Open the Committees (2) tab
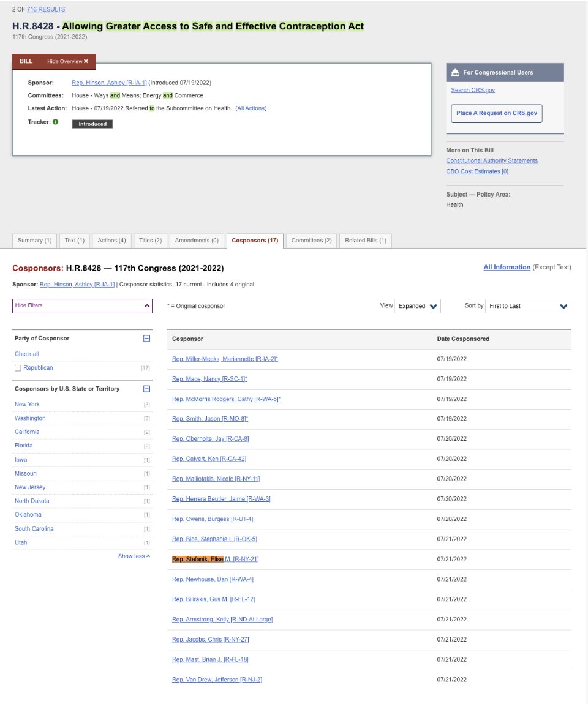This screenshot has width=588, height=704. (x=311, y=241)
